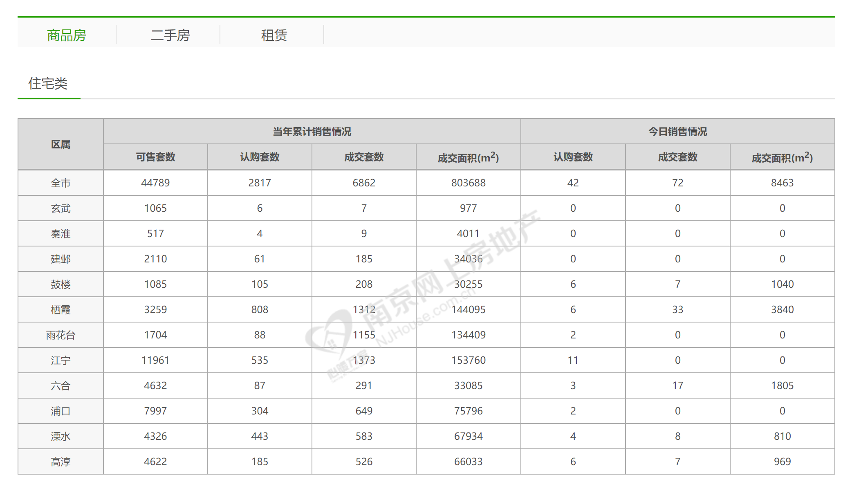The image size is (861, 504).
Task: Click the value 4326 in 溧水 row
Action: point(155,436)
